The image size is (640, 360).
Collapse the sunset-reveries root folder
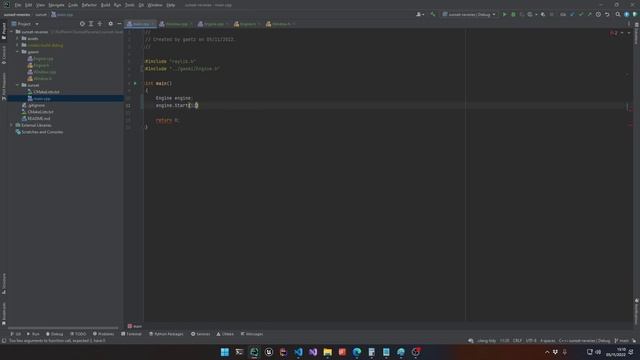point(12,32)
